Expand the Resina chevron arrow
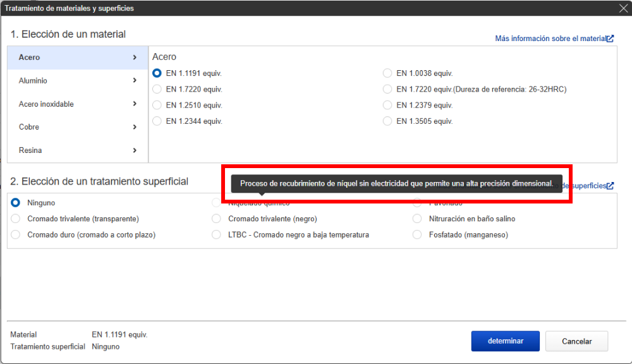This screenshot has height=364, width=632. pos(135,150)
